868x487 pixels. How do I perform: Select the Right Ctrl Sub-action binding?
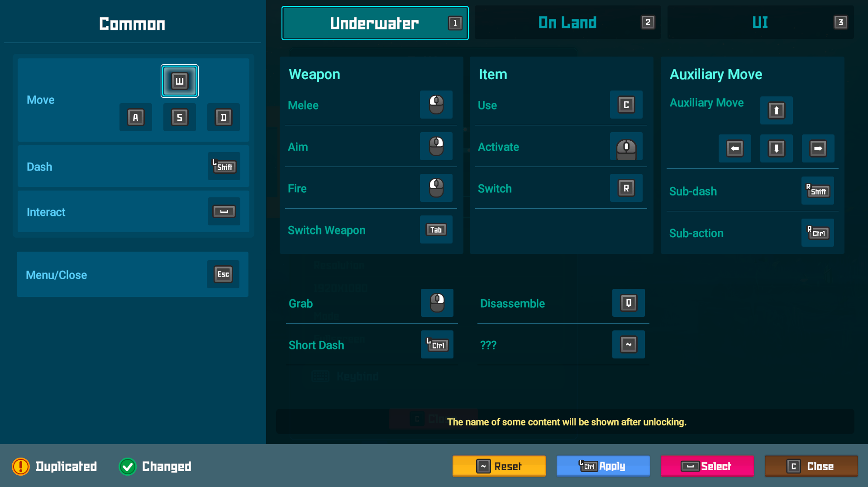[817, 233]
